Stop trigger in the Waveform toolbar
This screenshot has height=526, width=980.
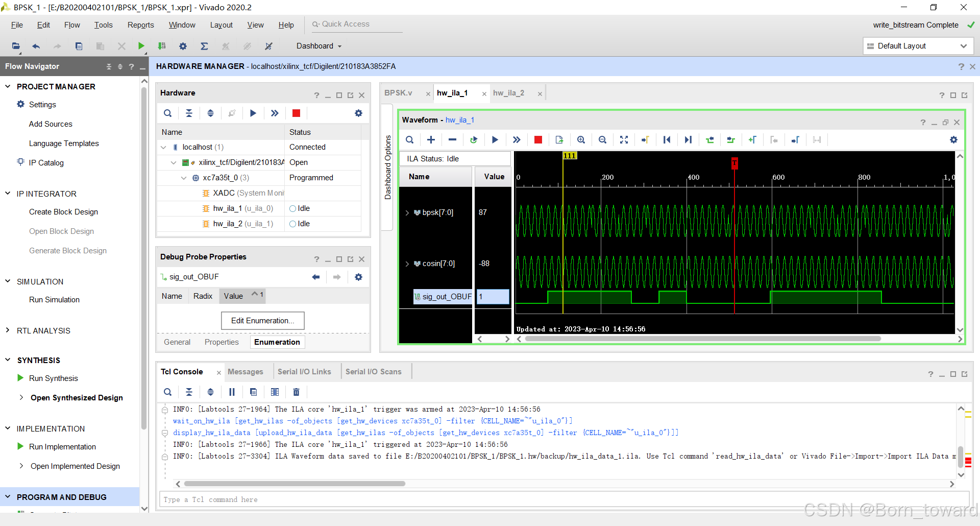click(x=538, y=140)
